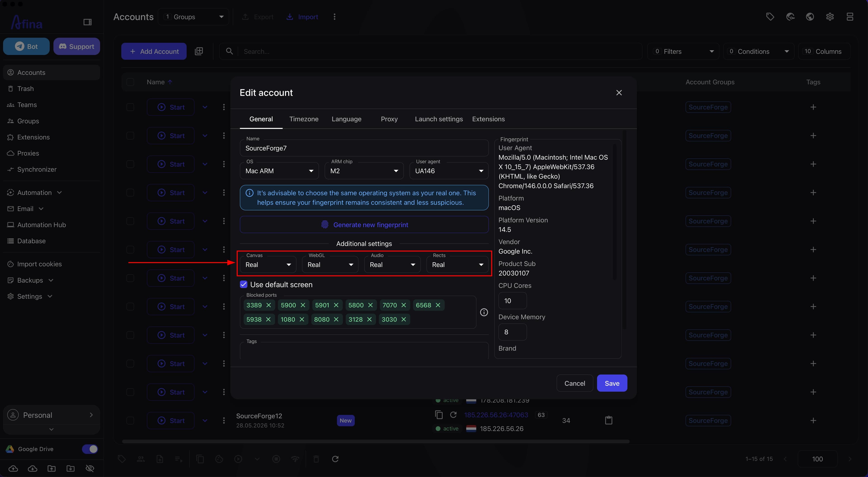The image size is (868, 477).
Task: Click the refresh proxy icon for SourceForge12
Action: pyautogui.click(x=453, y=415)
